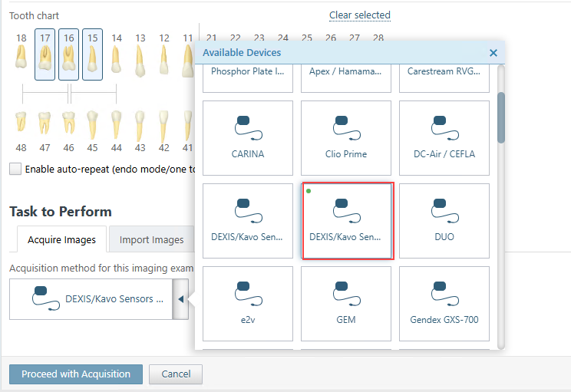This screenshot has height=392, width=571.
Task: Click the Tooth chart label
Action: [34, 15]
